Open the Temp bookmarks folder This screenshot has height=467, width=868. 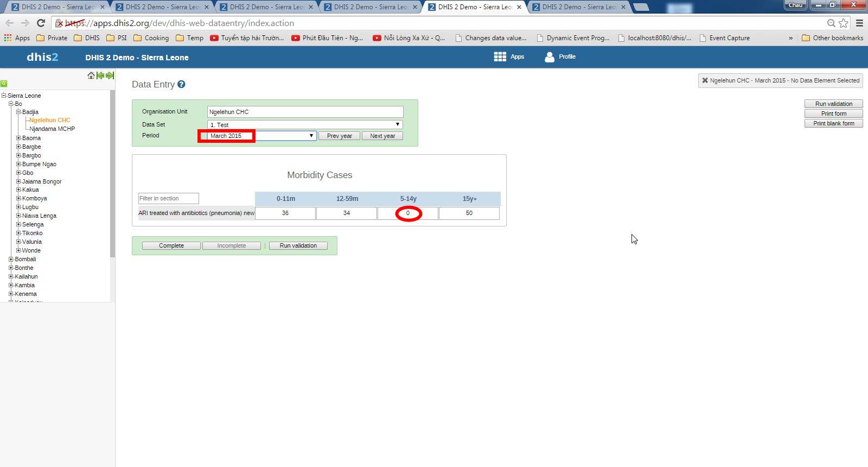[x=190, y=38]
